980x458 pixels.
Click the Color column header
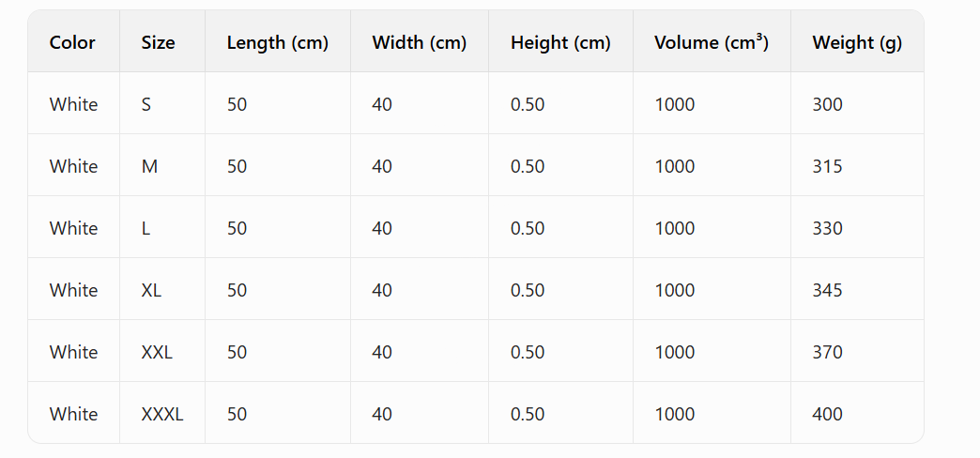72,42
